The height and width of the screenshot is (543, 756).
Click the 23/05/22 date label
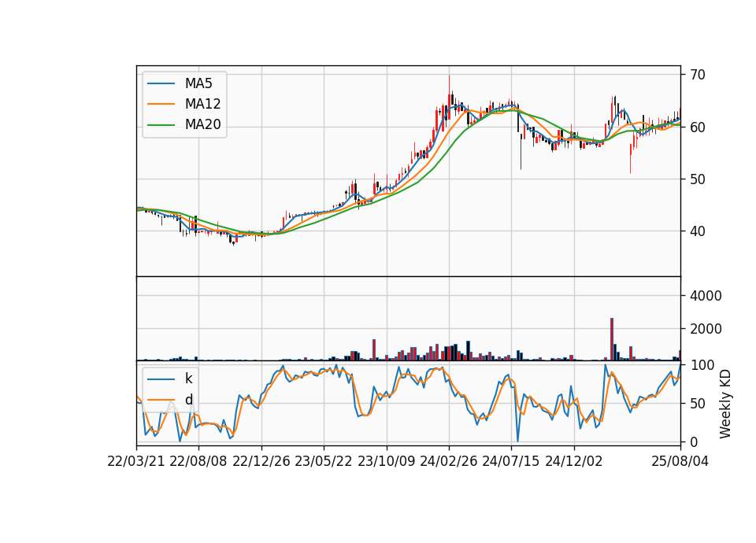tap(324, 461)
